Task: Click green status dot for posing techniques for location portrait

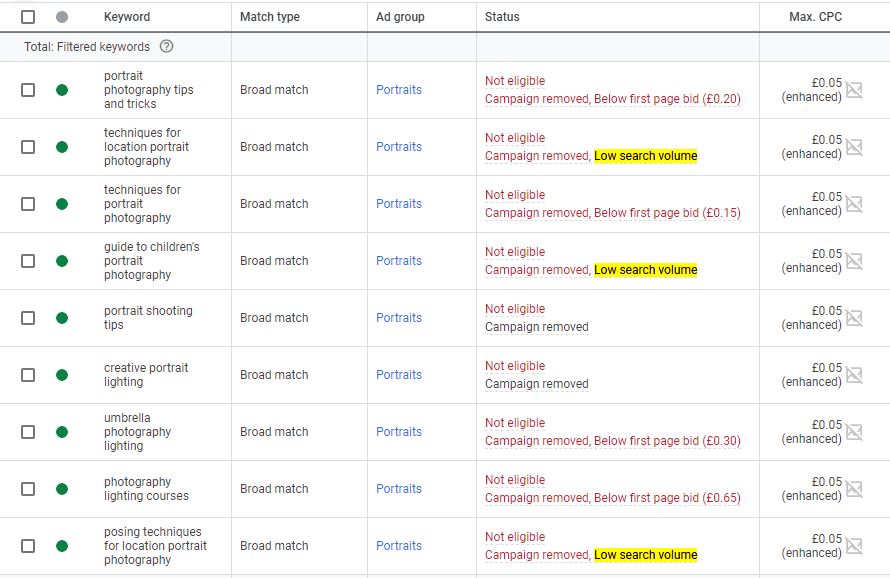Action: pyautogui.click(x=62, y=546)
